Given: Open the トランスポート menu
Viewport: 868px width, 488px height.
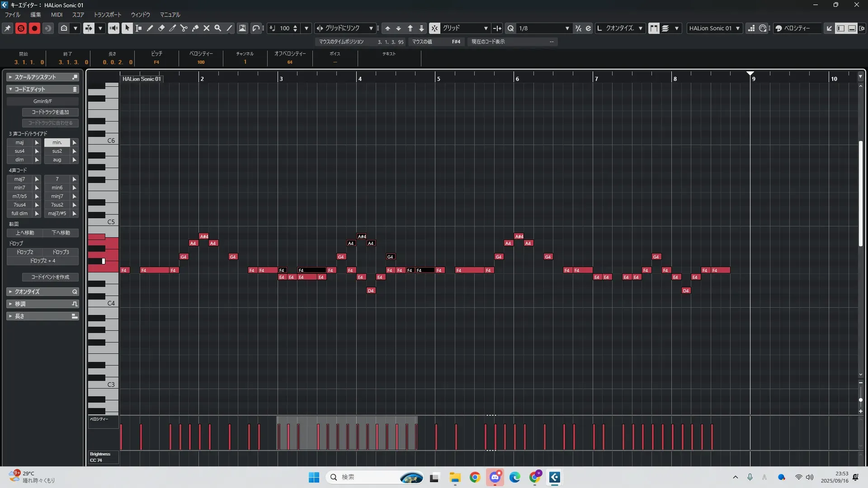Looking at the screenshot, I should pos(107,14).
